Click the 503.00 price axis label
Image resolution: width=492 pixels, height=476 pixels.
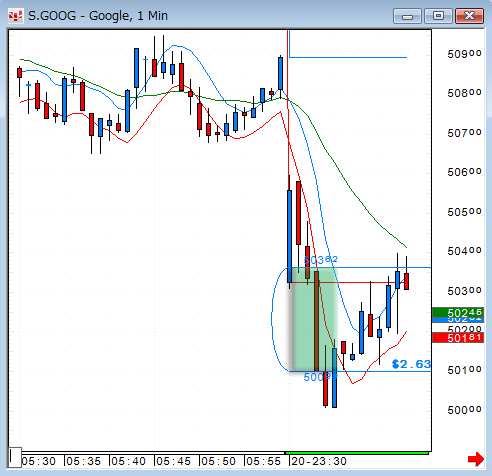click(464, 291)
